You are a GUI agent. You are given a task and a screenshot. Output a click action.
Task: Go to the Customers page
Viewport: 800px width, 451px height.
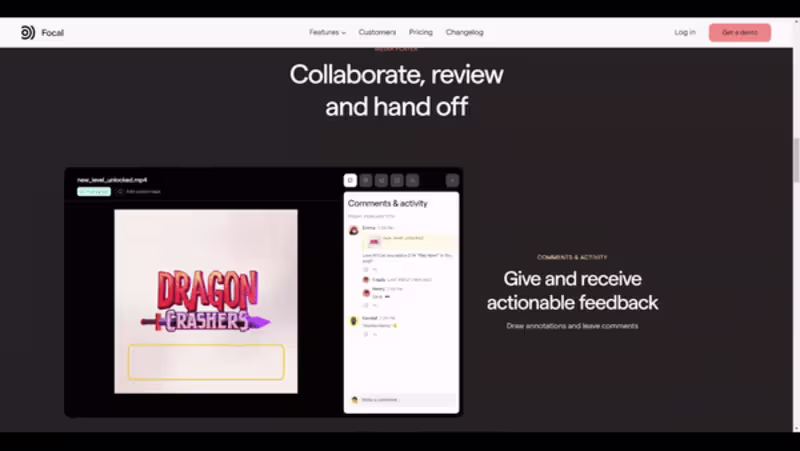[377, 32]
